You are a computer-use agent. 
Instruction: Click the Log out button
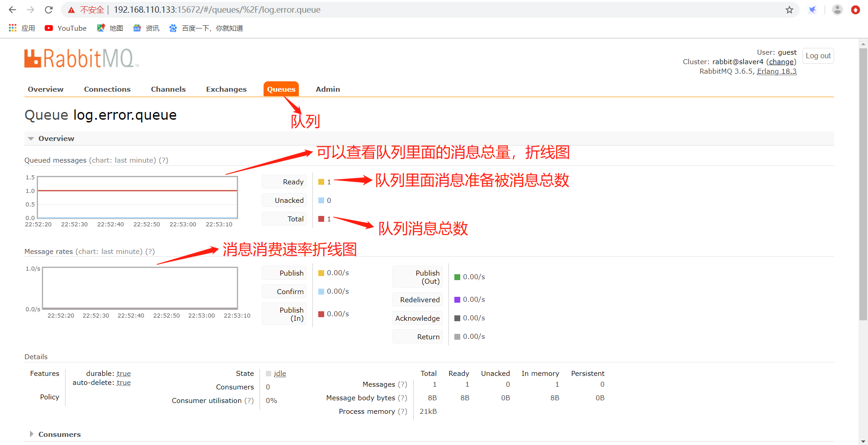coord(818,56)
